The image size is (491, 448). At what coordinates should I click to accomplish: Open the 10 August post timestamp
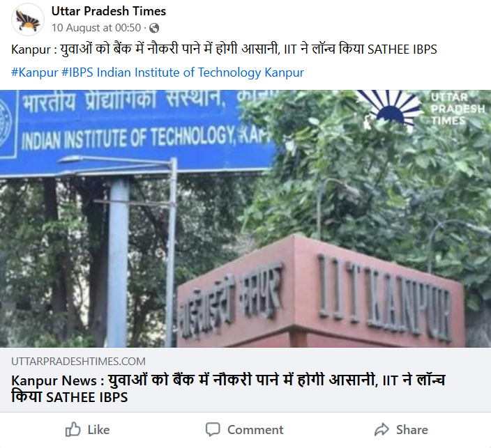[x=96, y=28]
